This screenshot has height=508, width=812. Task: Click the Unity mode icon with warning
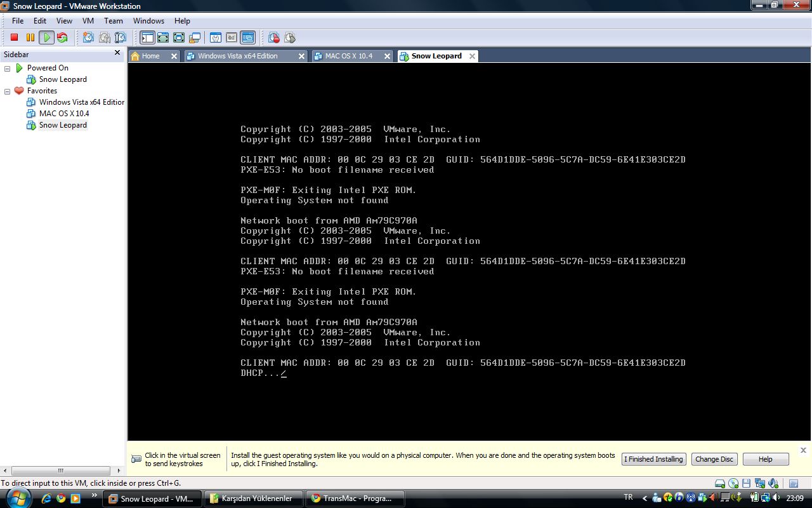[x=195, y=37]
